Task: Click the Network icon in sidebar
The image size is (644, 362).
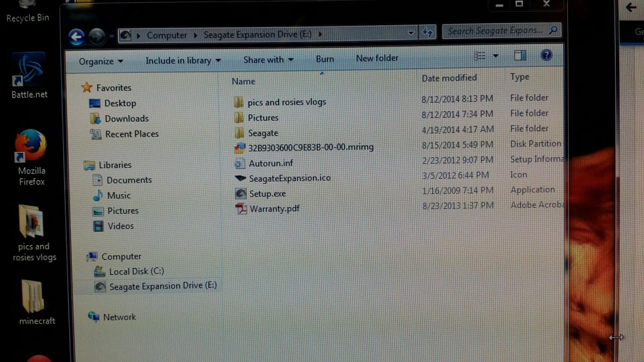Action: coord(93,317)
